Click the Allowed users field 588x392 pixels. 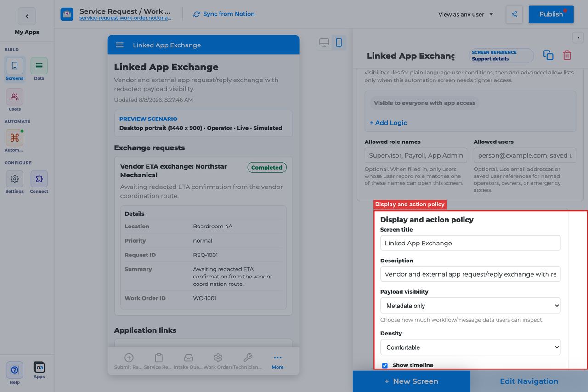(525, 155)
